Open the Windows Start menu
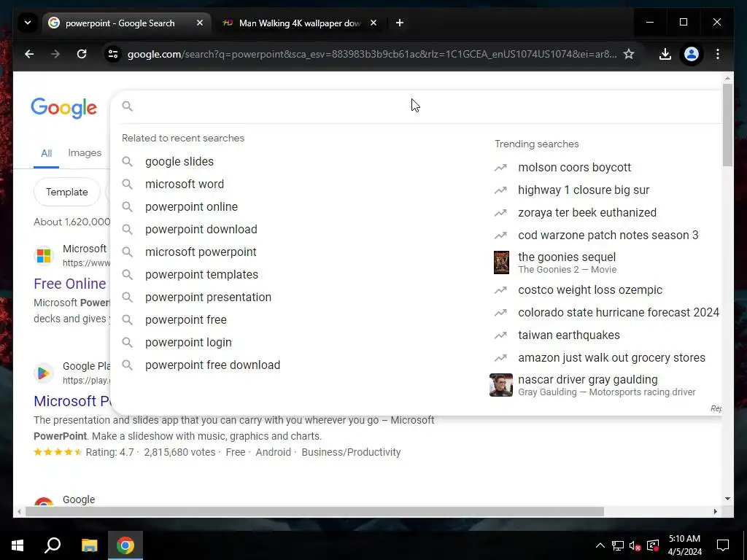Image resolution: width=747 pixels, height=560 pixels. [x=18, y=545]
